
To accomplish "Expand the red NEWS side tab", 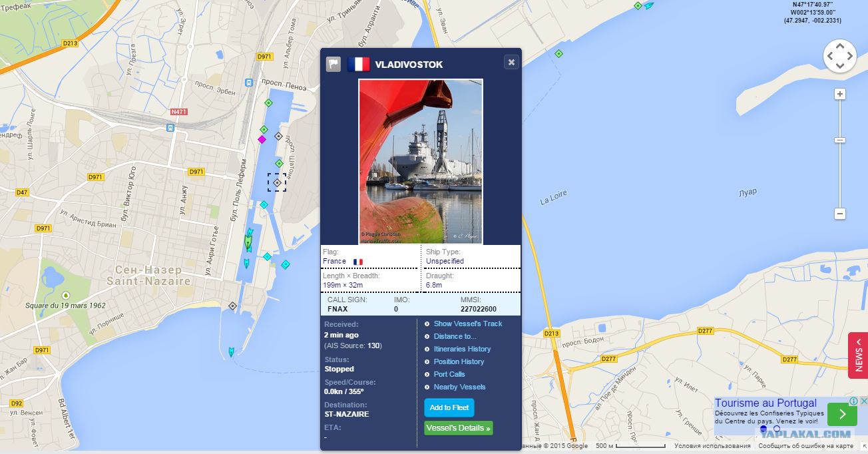I will pyautogui.click(x=858, y=355).
